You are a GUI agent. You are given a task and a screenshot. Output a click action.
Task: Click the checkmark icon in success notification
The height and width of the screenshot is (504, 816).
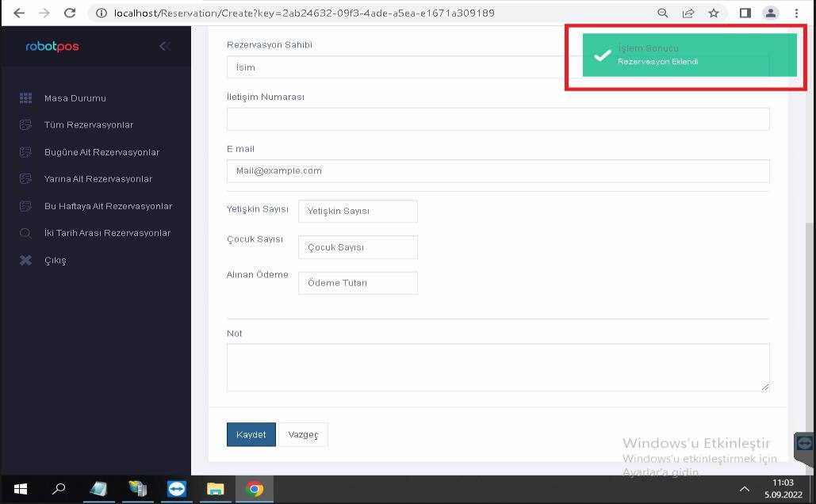pos(603,55)
